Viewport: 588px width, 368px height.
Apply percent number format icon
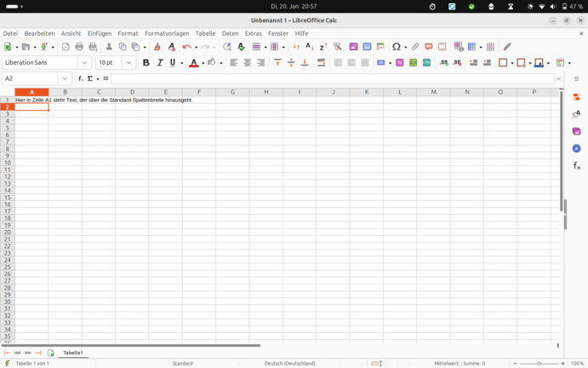click(x=399, y=63)
